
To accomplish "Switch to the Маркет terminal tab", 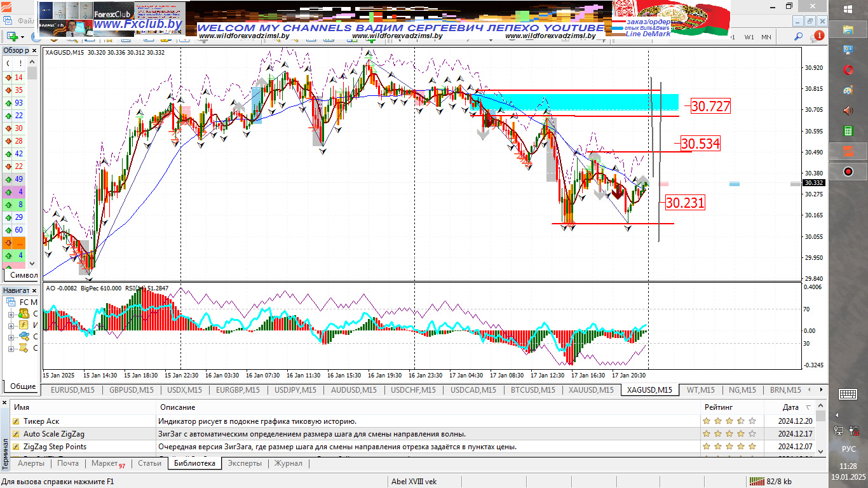I will click(x=108, y=463).
